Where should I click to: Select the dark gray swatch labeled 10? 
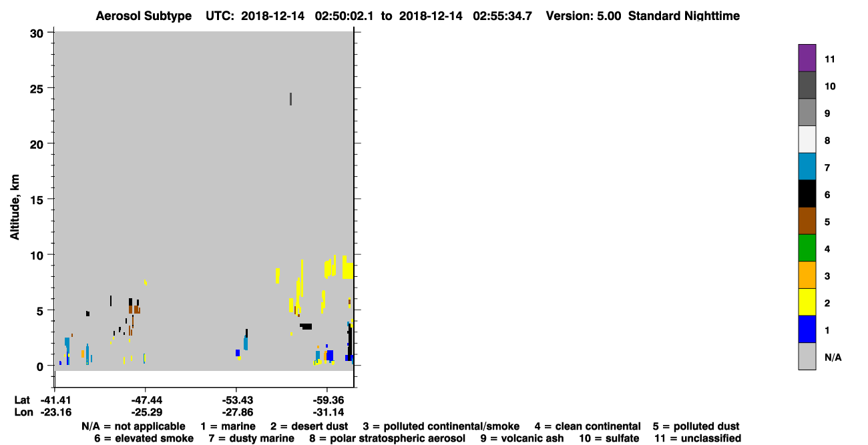click(x=807, y=85)
